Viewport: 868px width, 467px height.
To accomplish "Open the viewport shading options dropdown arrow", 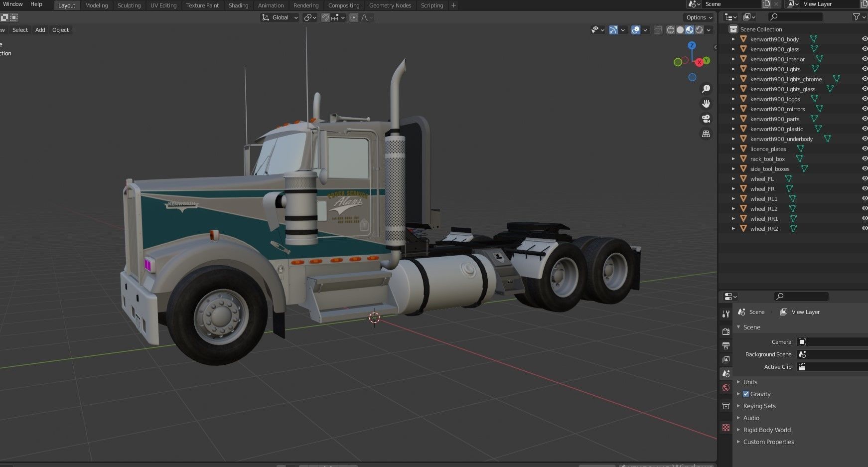I will tap(709, 30).
